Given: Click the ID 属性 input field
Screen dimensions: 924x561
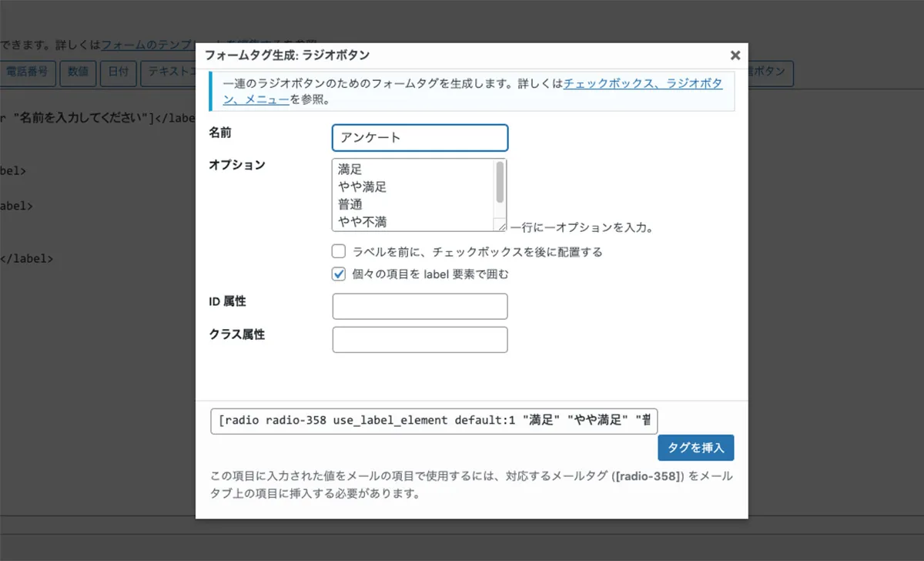Looking at the screenshot, I should click(x=420, y=306).
